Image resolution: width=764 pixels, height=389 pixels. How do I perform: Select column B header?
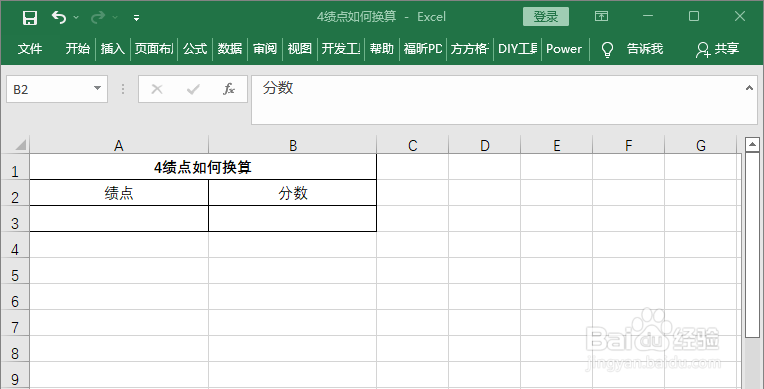(292, 145)
